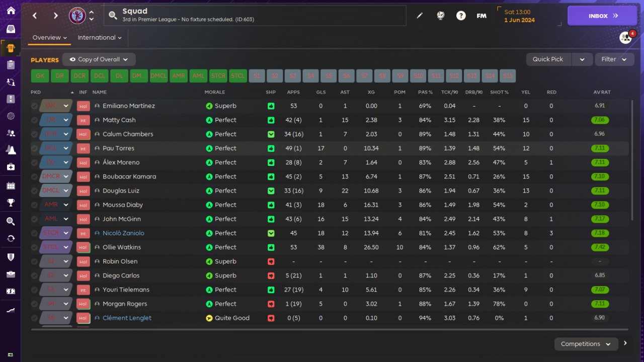Toggle the selection tick for Douglas Luiz

click(x=34, y=191)
